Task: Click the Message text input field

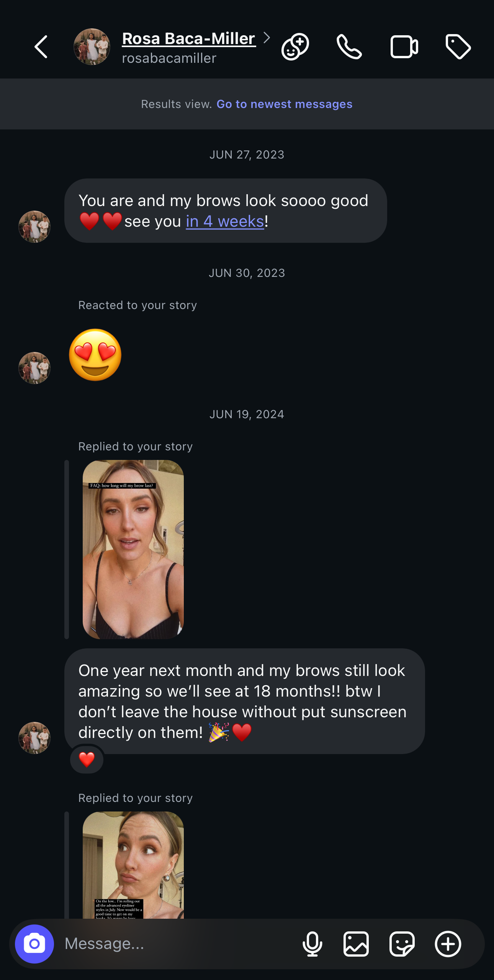Action: pos(176,944)
